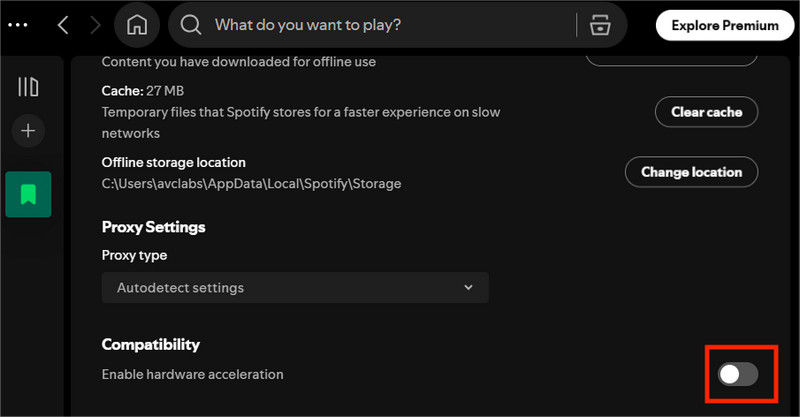This screenshot has width=800, height=417.
Task: Create a playlist with the plus icon
Action: click(x=28, y=131)
